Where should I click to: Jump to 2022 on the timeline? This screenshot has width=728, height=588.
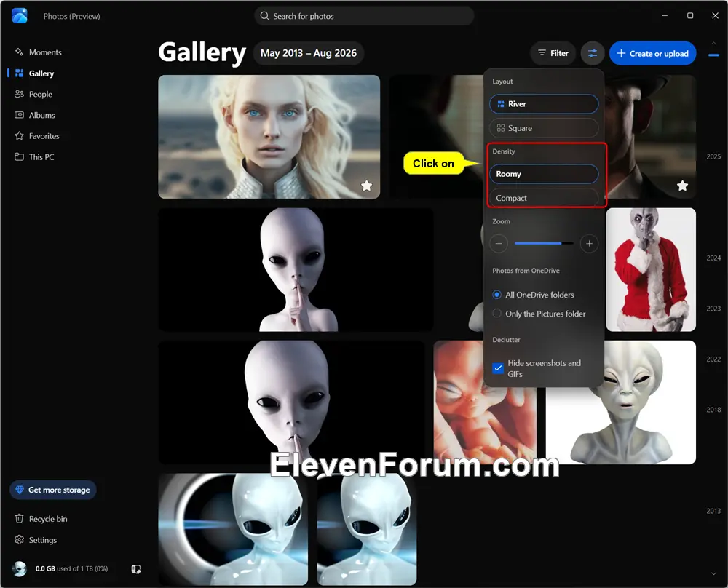click(x=713, y=359)
